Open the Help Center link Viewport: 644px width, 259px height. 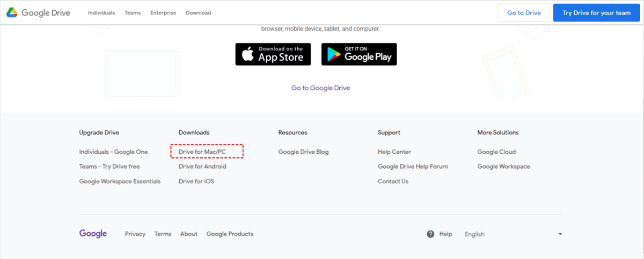coord(394,152)
